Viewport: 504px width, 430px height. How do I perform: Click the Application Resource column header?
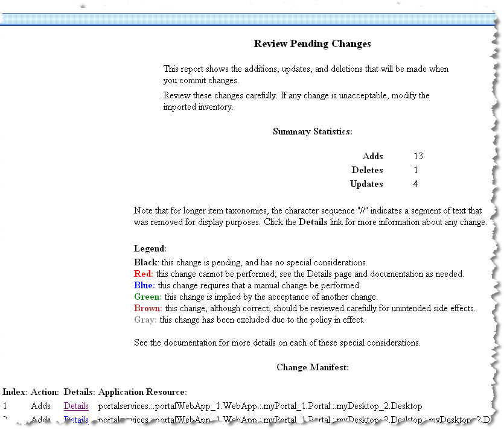tap(142, 392)
